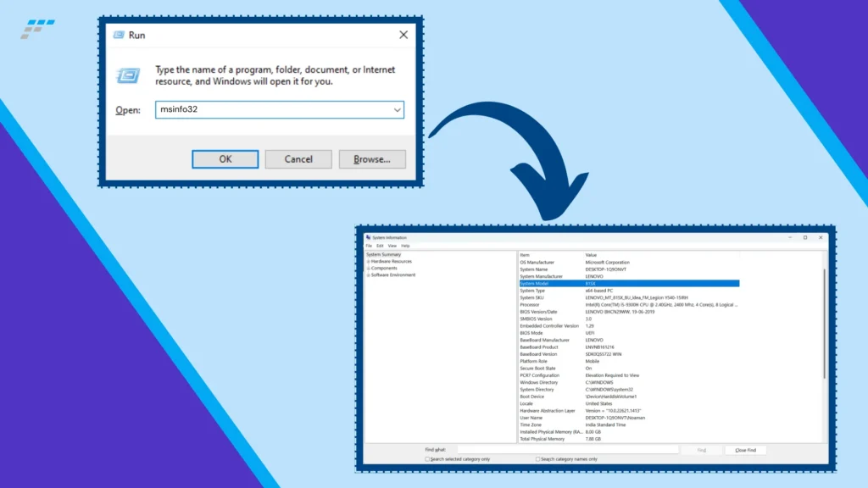Close the System Information window
Image resolution: width=868 pixels, height=488 pixels.
(x=821, y=237)
